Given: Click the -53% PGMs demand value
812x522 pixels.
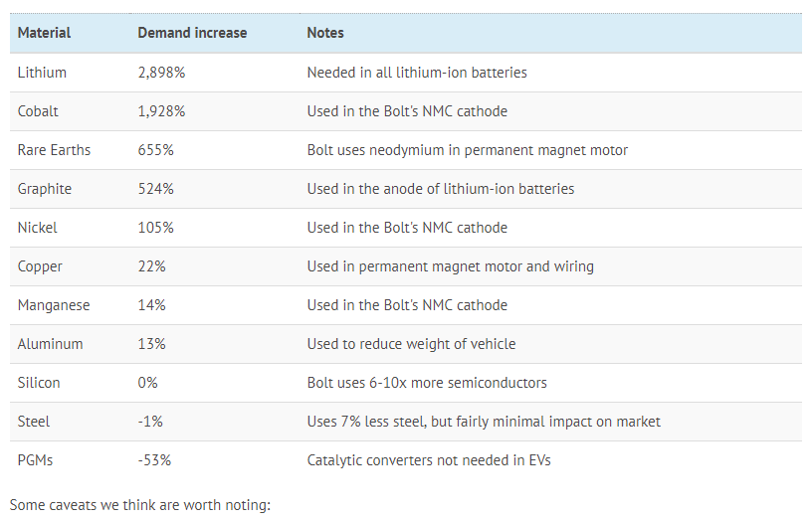Looking at the screenshot, I should coord(154,460).
